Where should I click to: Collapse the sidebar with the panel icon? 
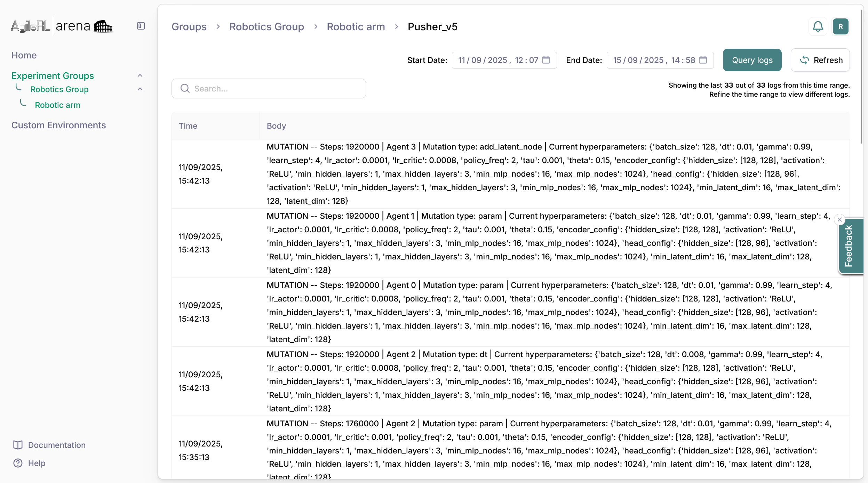click(x=141, y=26)
